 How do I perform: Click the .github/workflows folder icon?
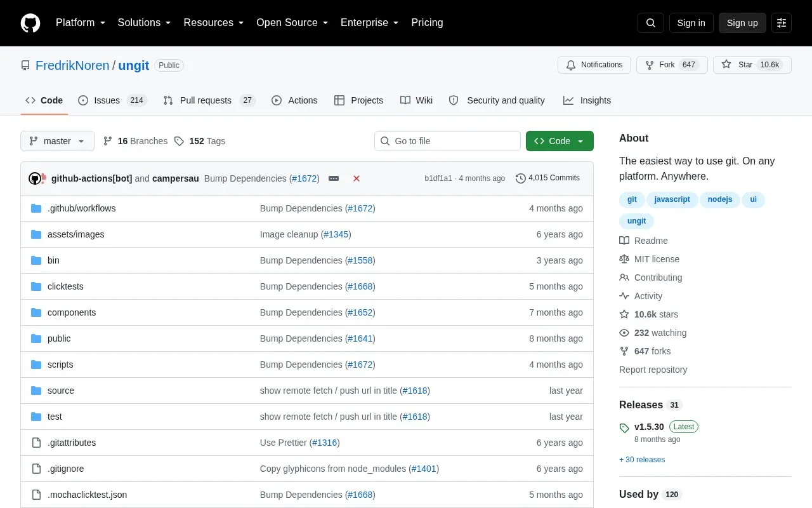pyautogui.click(x=36, y=208)
